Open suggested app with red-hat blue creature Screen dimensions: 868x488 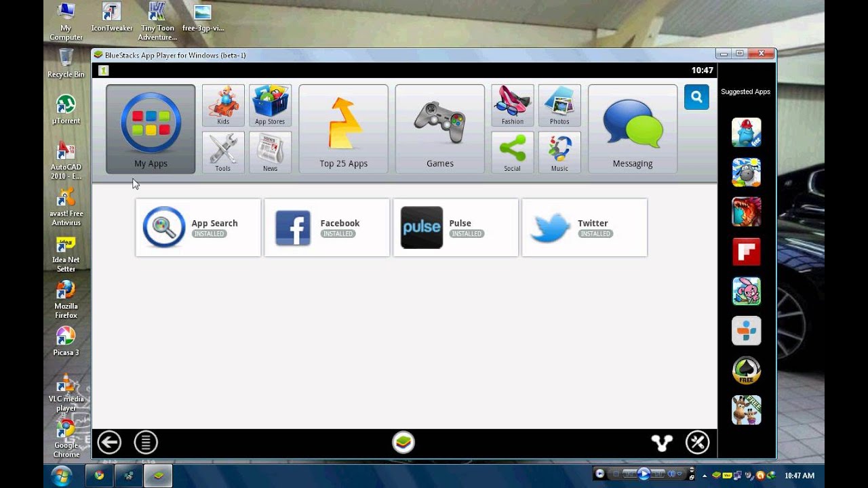tap(746, 132)
